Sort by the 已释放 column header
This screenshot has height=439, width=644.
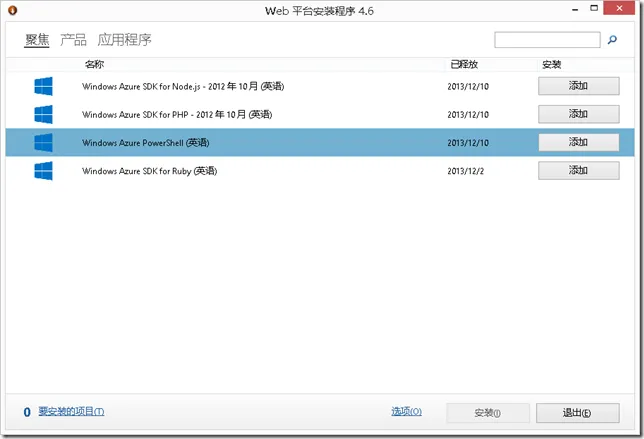(464, 64)
